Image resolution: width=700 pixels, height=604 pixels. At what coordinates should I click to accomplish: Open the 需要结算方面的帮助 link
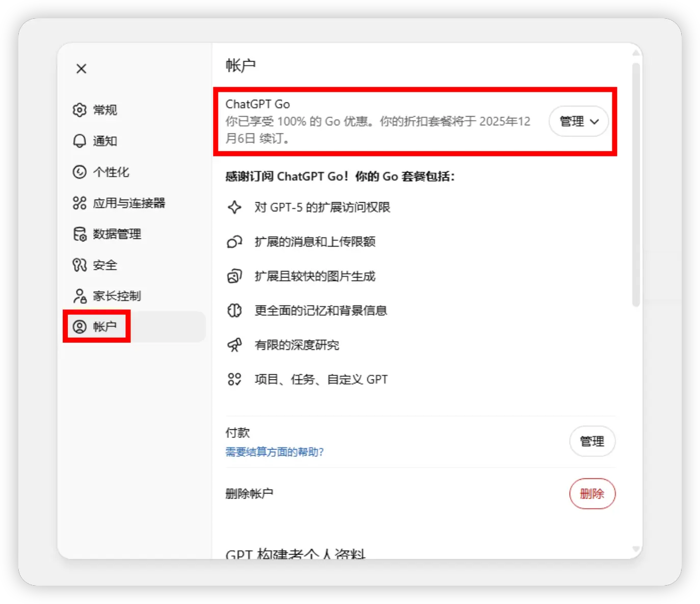[275, 452]
